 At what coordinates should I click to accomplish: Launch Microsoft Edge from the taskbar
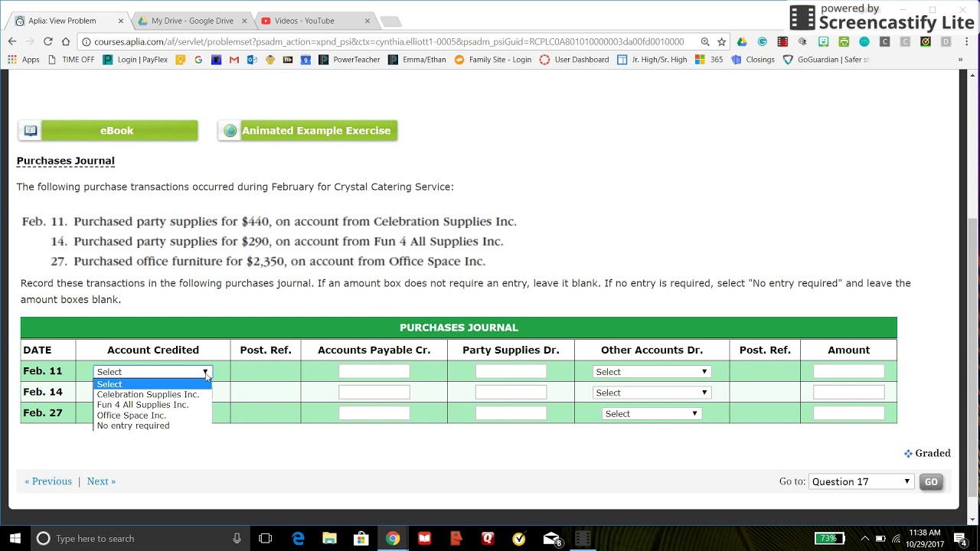pyautogui.click(x=298, y=539)
